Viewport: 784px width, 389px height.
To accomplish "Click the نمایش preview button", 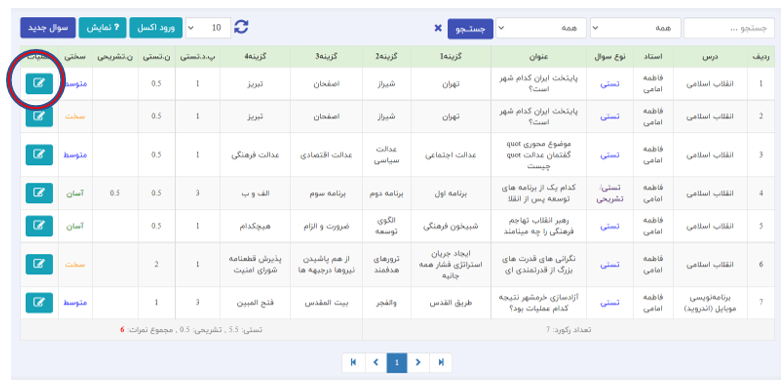I will coord(102,28).
